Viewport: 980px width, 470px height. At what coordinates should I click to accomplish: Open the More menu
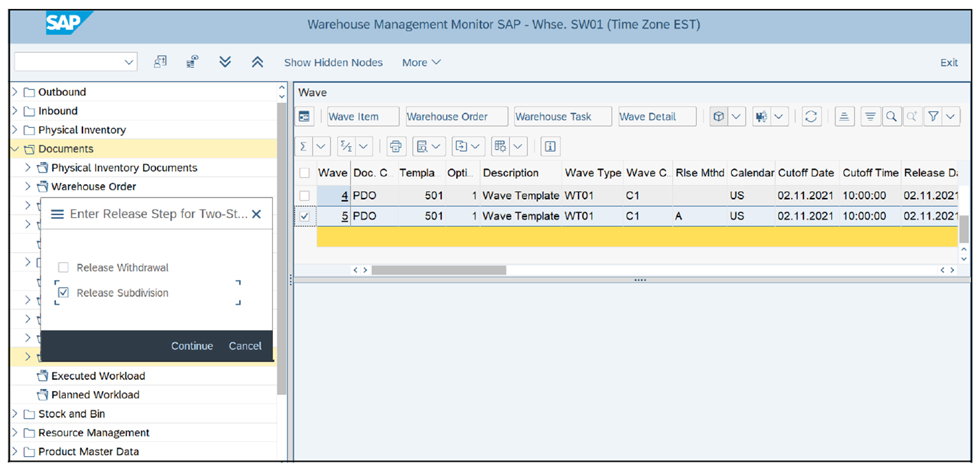(421, 62)
